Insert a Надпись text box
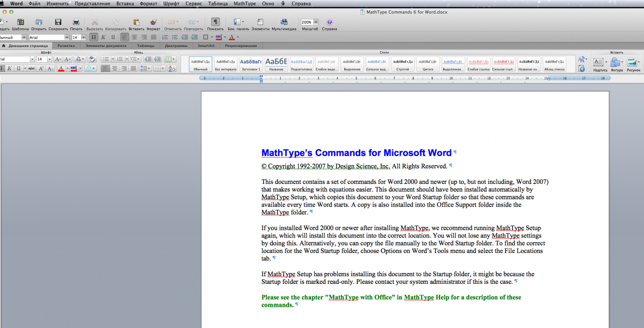The height and width of the screenshot is (328, 644). pos(600,64)
